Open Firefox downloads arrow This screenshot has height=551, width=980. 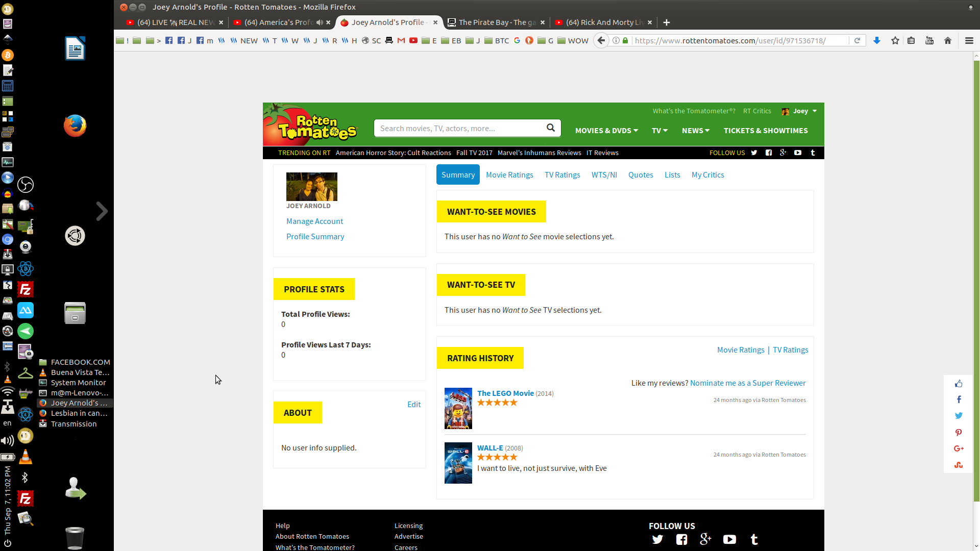(877, 40)
